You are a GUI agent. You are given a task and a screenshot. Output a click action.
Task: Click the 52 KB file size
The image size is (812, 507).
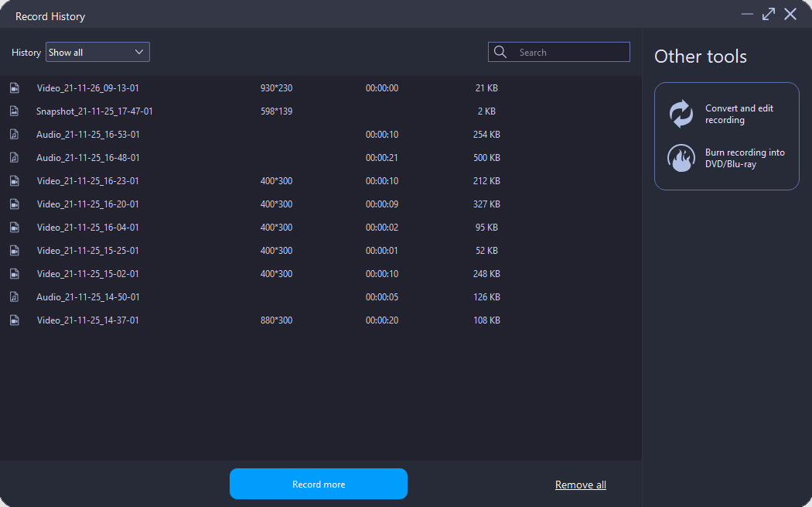pyautogui.click(x=486, y=251)
